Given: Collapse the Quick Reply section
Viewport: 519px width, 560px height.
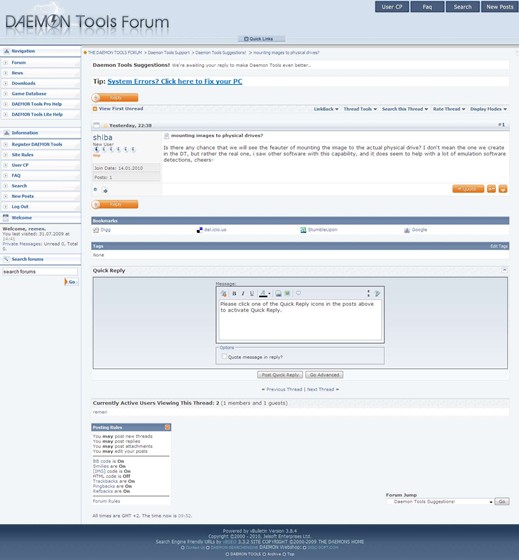Looking at the screenshot, I should [504, 270].
